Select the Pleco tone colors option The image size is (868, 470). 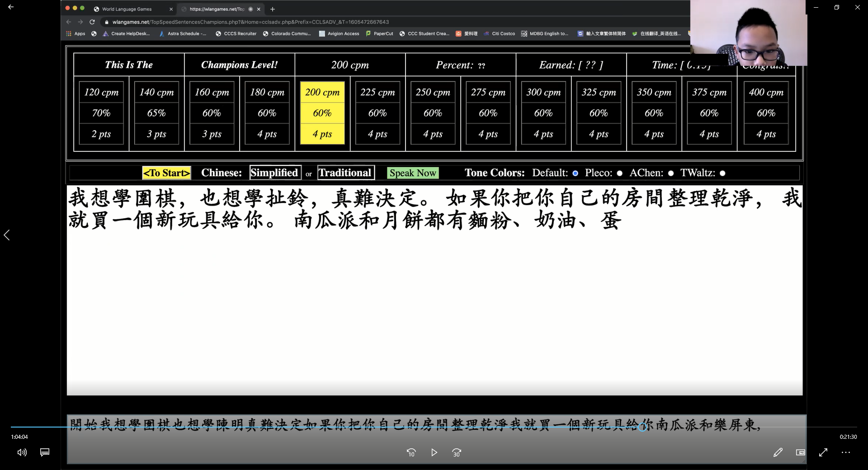(x=618, y=173)
